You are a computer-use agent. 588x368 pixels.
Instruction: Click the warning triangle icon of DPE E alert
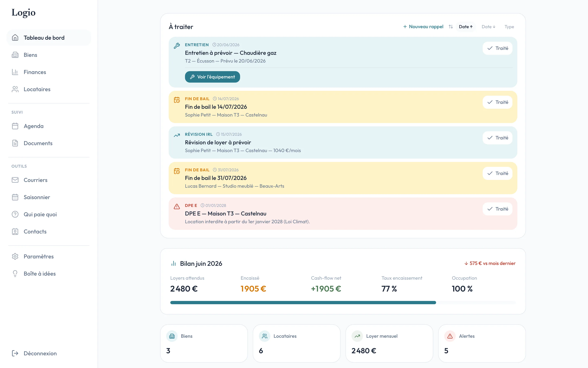pyautogui.click(x=177, y=206)
